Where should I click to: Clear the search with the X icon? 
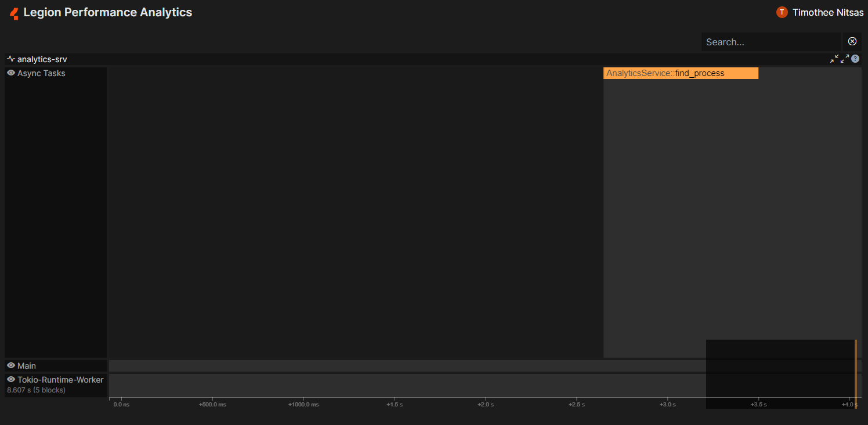pyautogui.click(x=852, y=41)
